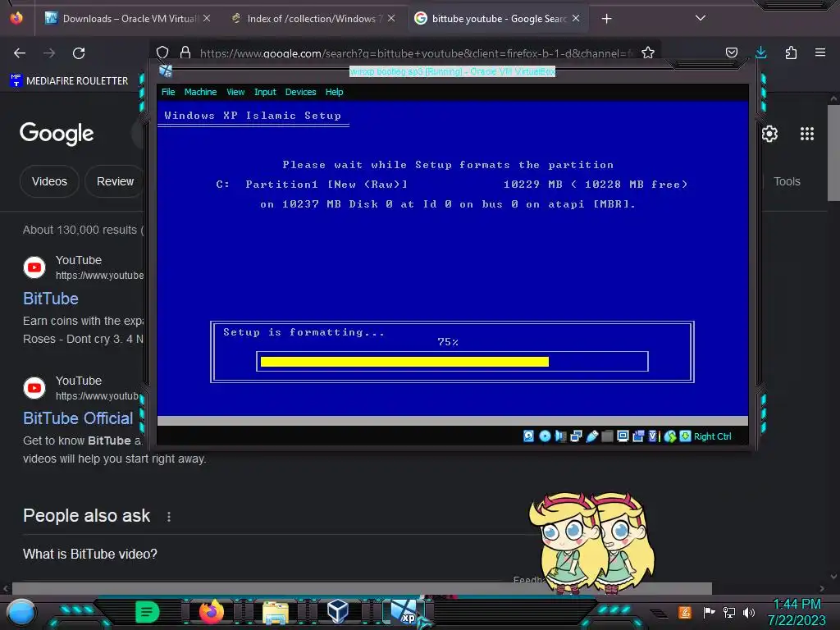Image resolution: width=840 pixels, height=630 pixels.
Task: Open the VirtualBox Help menu
Action: click(334, 92)
